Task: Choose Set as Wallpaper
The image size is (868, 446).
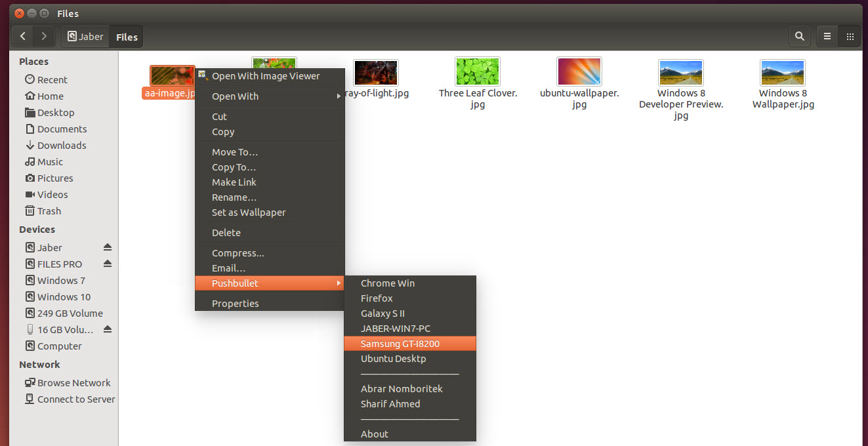Action: [248, 212]
